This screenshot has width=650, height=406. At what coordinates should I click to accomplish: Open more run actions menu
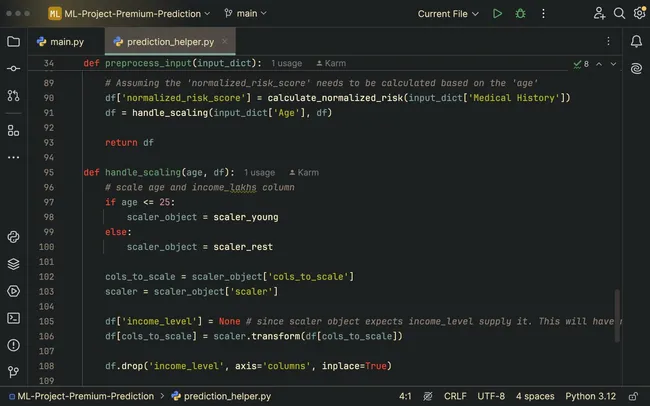pos(543,14)
